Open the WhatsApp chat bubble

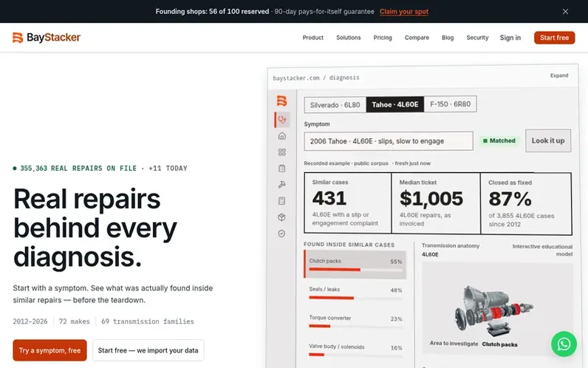pos(564,344)
